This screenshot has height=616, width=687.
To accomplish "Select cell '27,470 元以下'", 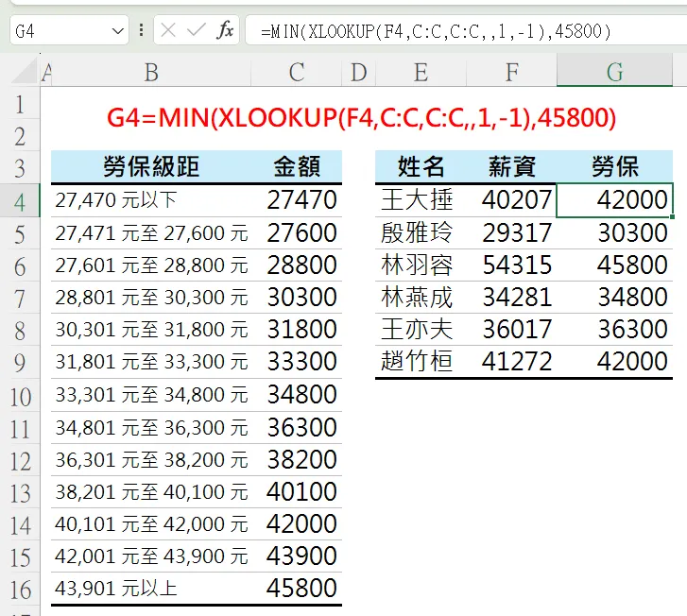I will point(151,200).
